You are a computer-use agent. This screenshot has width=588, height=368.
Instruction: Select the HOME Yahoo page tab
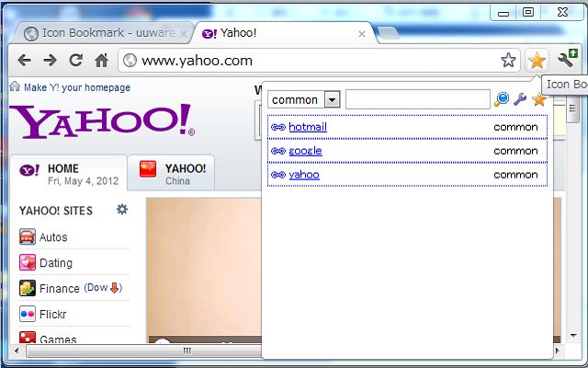pos(69,174)
